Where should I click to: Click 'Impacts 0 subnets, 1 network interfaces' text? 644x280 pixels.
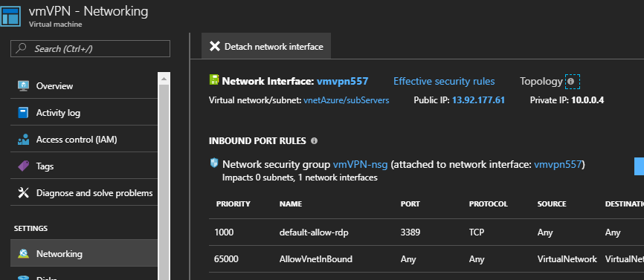coord(300,178)
